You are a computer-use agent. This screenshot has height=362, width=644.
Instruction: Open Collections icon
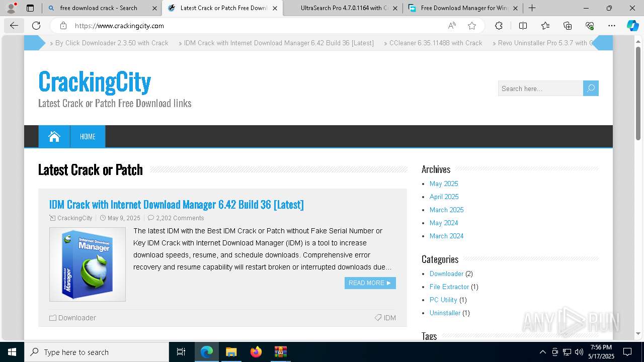[x=568, y=26]
